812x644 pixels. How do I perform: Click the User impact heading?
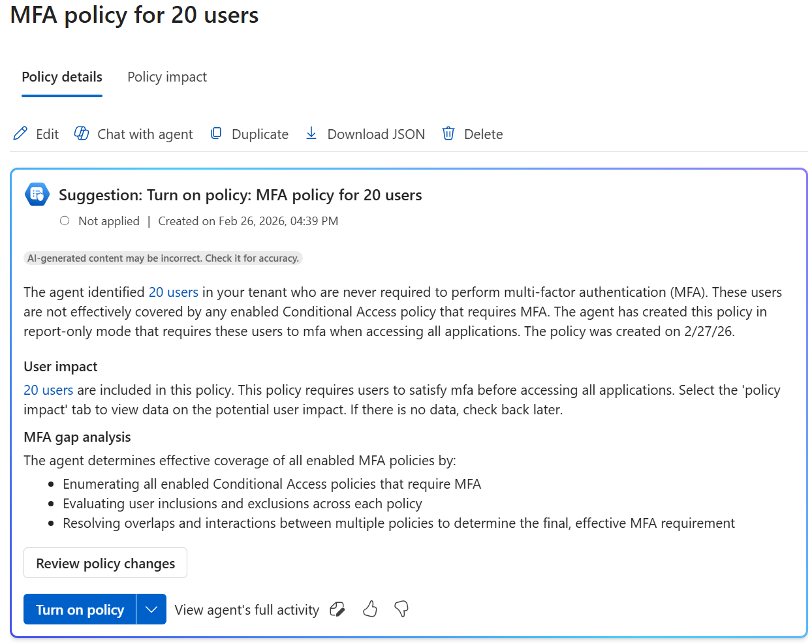61,367
